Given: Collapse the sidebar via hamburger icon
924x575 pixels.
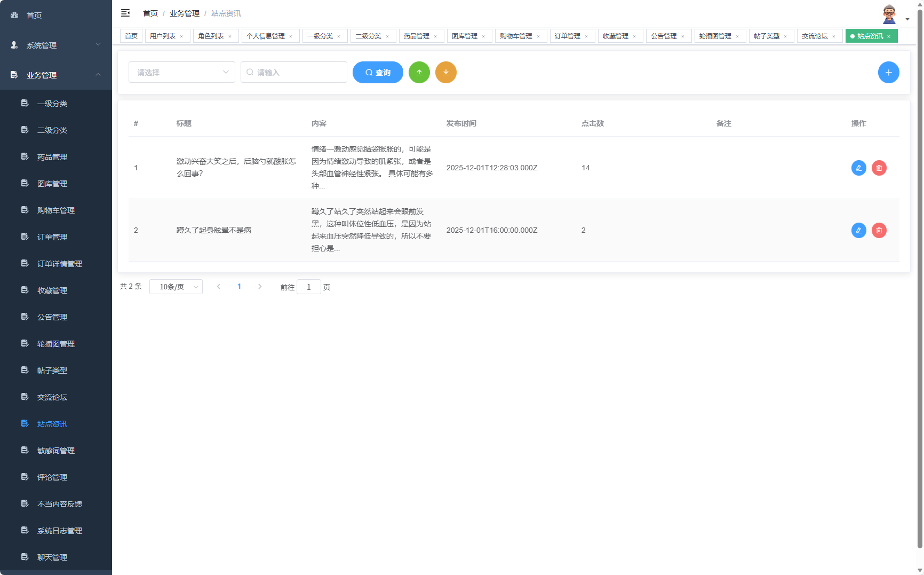Looking at the screenshot, I should [126, 13].
